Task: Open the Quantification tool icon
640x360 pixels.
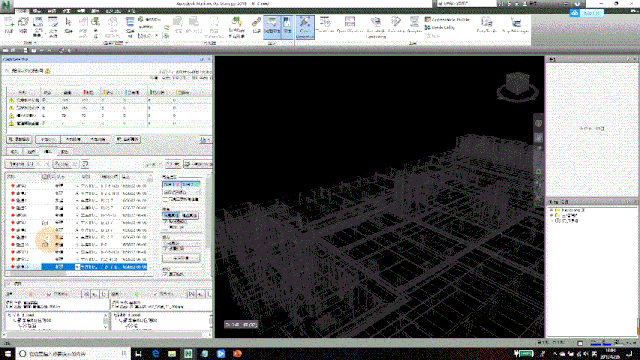Action: 350,24
